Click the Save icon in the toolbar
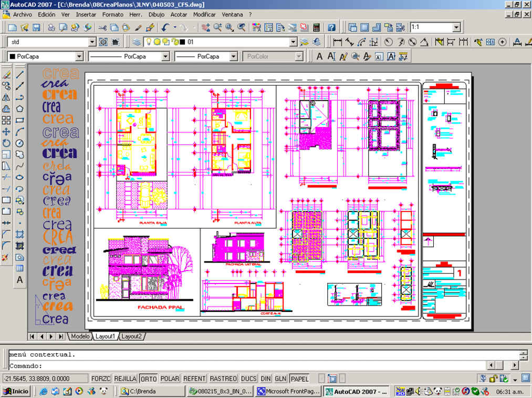This screenshot has width=532, height=398. coord(36,27)
